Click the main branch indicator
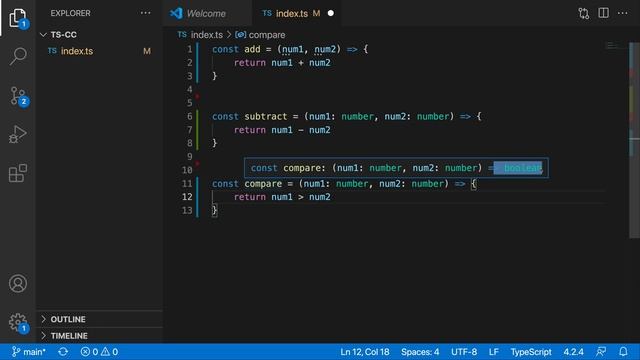This screenshot has width=640, height=360. (28, 351)
